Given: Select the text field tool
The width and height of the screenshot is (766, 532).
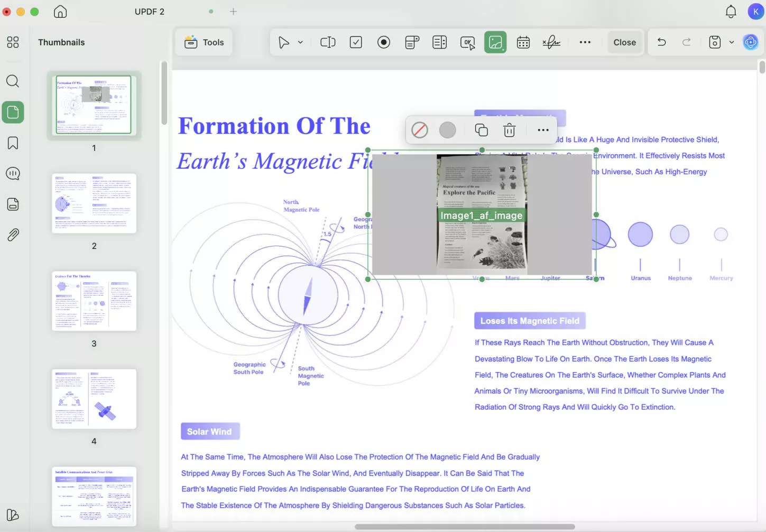Looking at the screenshot, I should (328, 42).
